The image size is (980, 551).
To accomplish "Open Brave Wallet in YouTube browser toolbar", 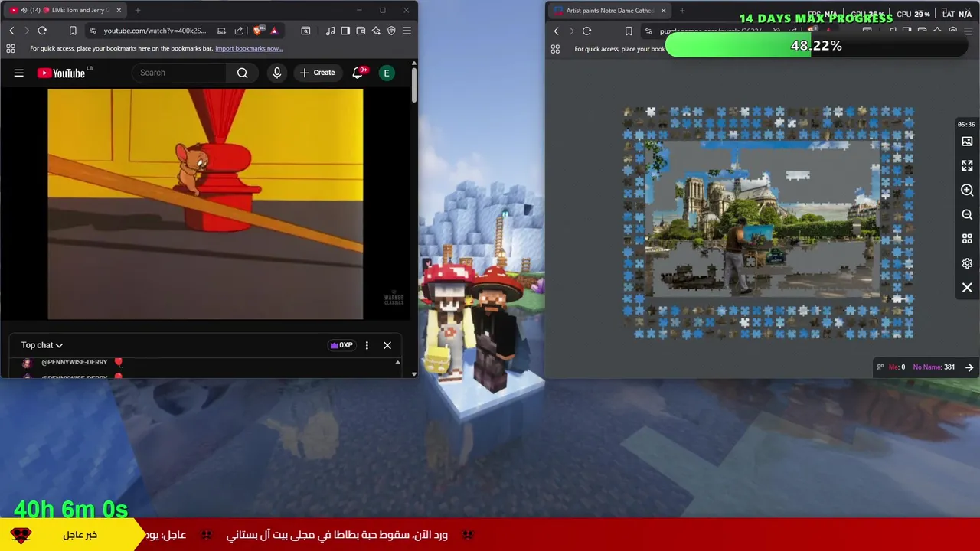I will [x=361, y=31].
